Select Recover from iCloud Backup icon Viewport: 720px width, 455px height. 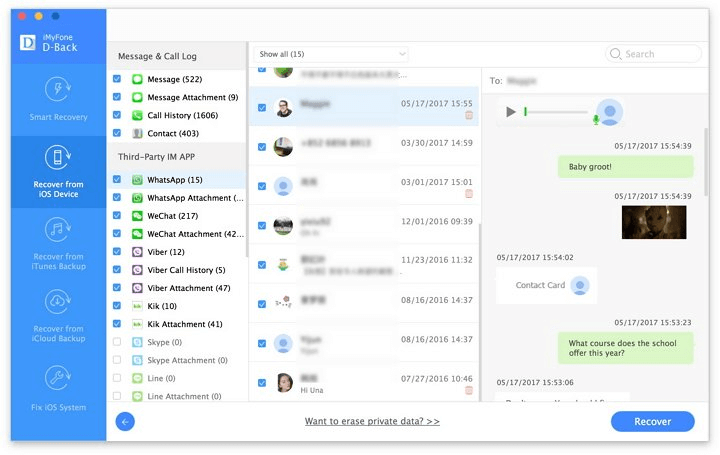point(58,303)
